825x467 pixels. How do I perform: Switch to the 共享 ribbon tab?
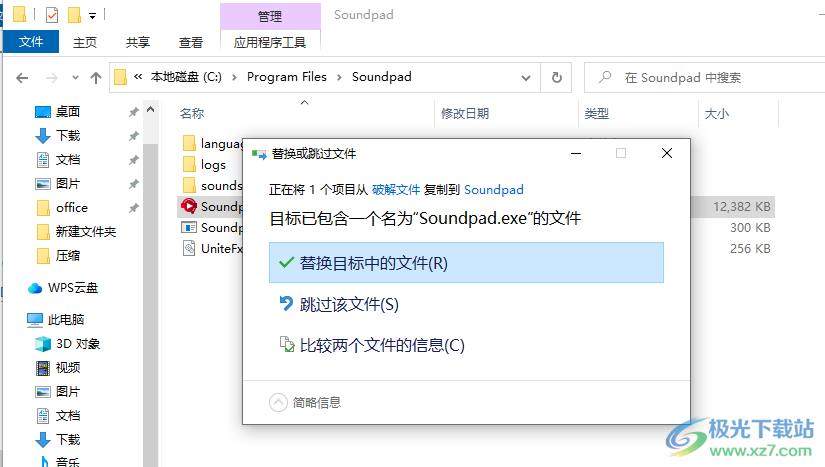pos(138,42)
